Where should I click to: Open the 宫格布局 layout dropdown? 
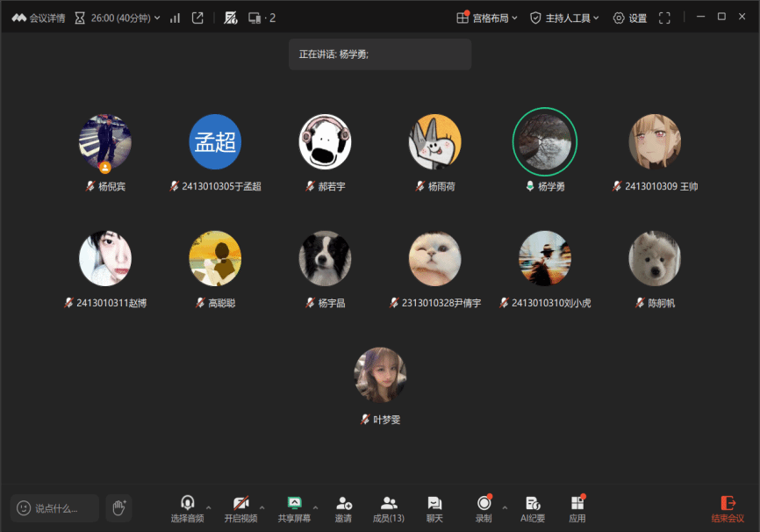tap(487, 18)
